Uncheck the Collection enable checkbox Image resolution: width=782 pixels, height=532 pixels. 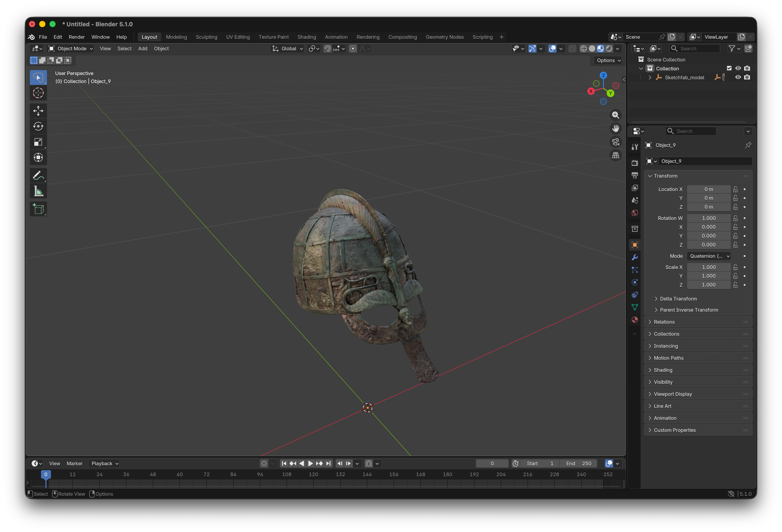729,68
